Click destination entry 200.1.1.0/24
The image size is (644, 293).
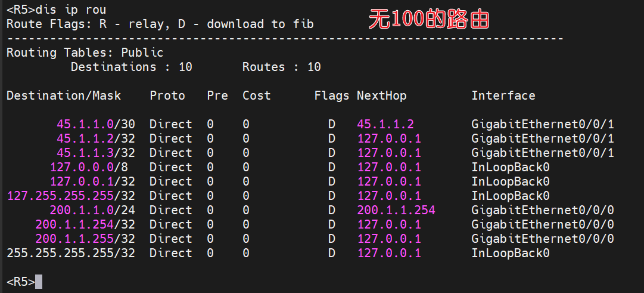click(92, 210)
